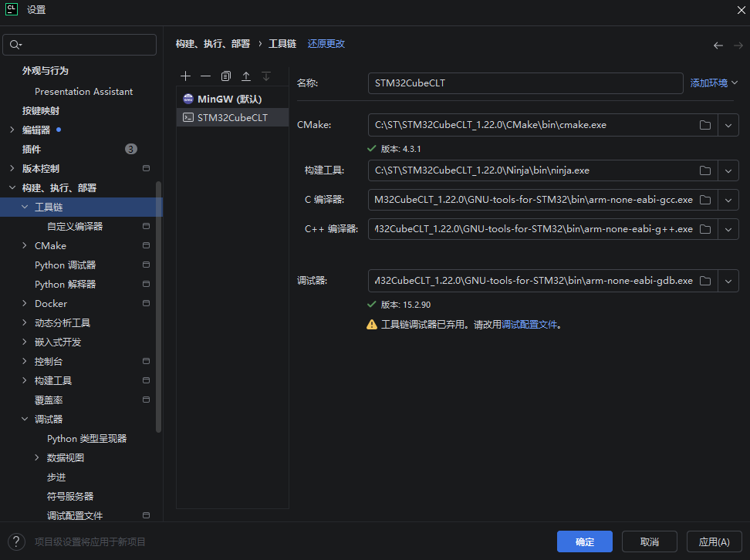Open 调试器 path dropdown arrow
The image size is (750, 560).
(x=728, y=281)
